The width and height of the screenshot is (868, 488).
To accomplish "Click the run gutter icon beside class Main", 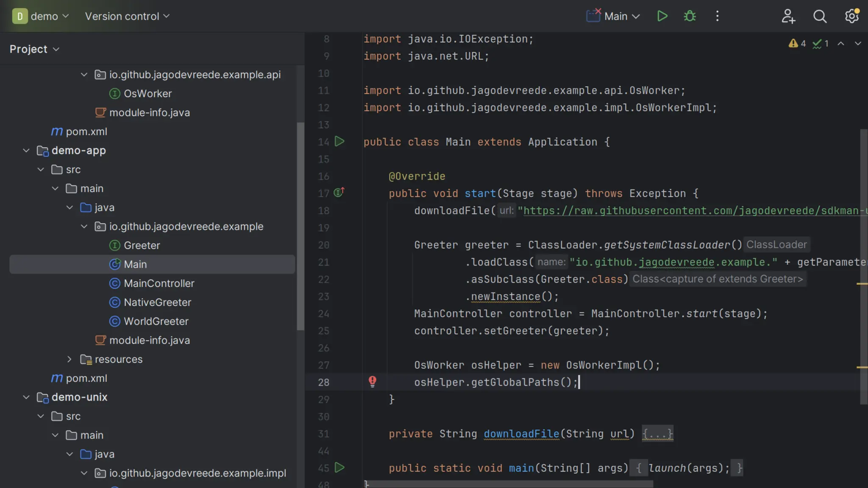I will (339, 141).
